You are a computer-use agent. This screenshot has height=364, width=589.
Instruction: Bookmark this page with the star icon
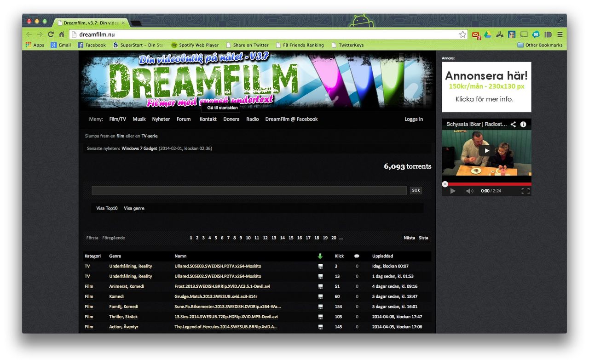(462, 34)
